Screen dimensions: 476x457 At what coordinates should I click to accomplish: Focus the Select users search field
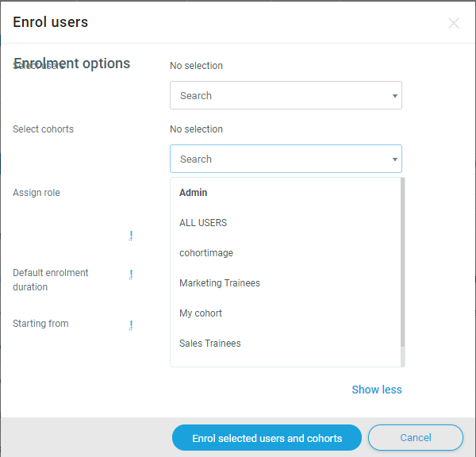pyautogui.click(x=278, y=96)
